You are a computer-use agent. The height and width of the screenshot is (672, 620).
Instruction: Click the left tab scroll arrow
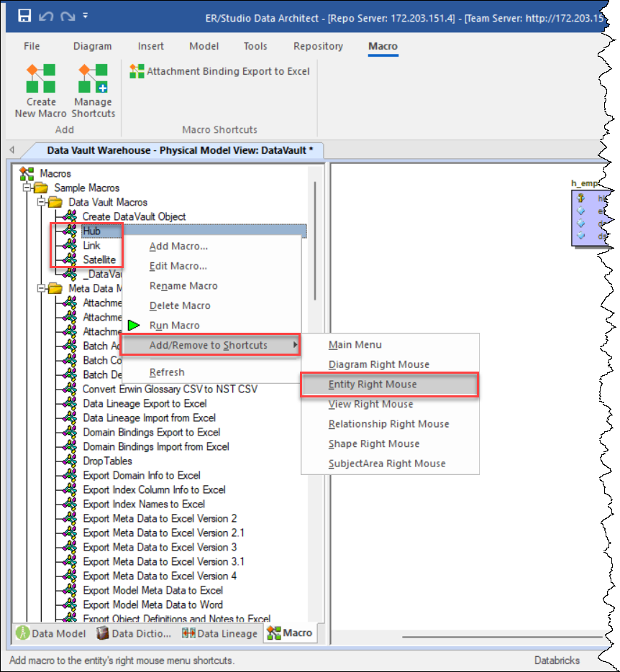point(12,149)
